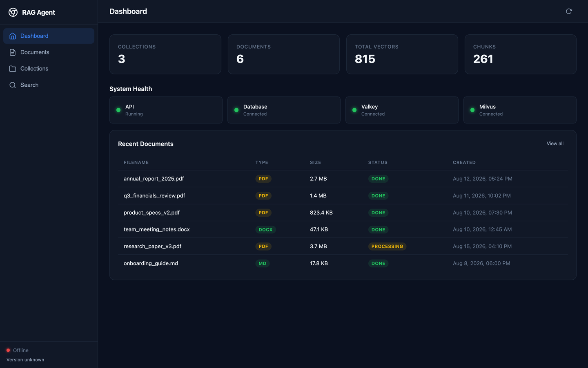Image resolution: width=588 pixels, height=368 pixels.
Task: Click the Dashboard home icon in sidebar
Action: point(13,36)
